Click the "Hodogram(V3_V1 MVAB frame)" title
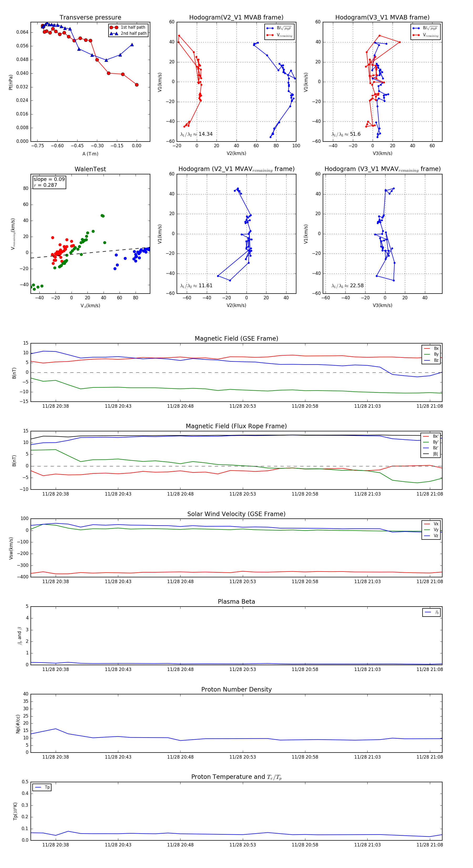 (x=382, y=18)
